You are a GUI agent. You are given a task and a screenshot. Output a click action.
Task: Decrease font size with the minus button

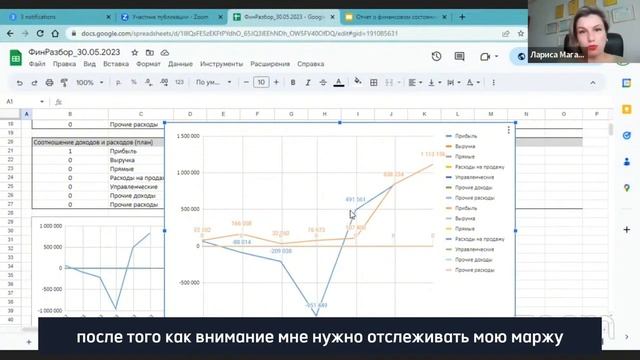click(246, 83)
